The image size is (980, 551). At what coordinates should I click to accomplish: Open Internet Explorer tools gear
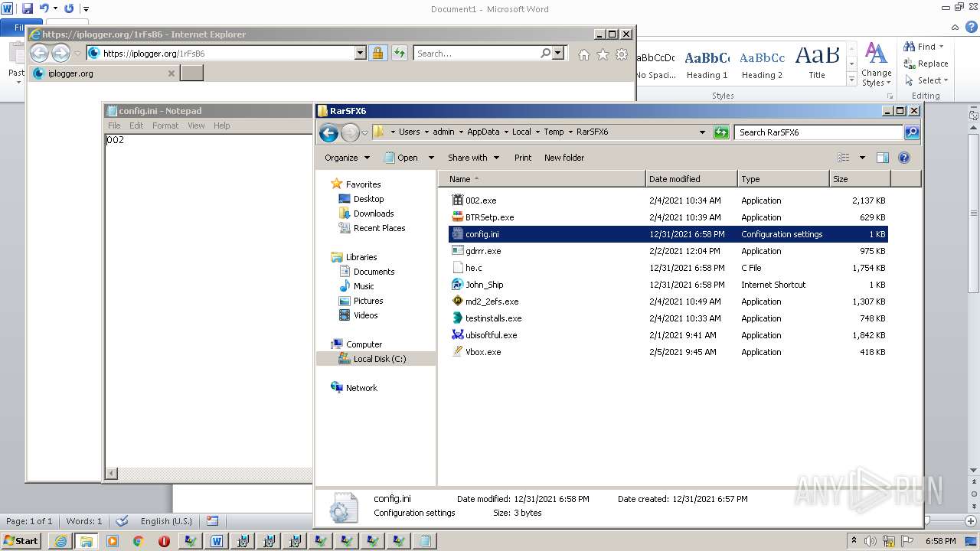tap(622, 54)
